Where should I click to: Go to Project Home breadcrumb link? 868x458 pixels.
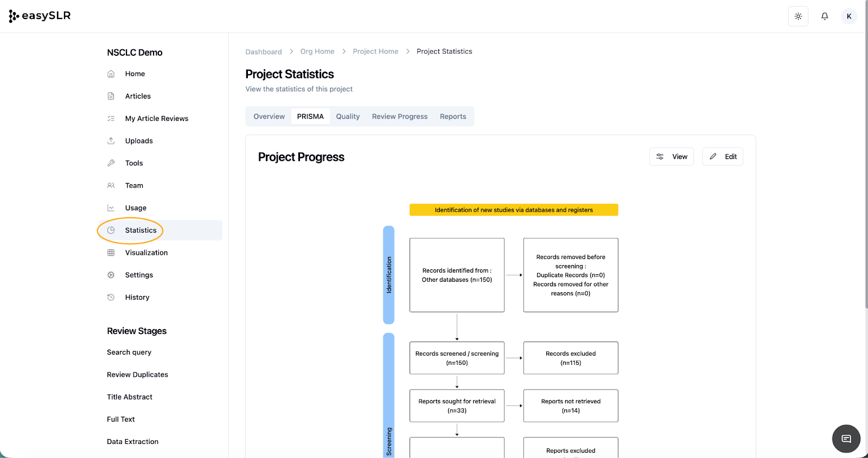(375, 51)
